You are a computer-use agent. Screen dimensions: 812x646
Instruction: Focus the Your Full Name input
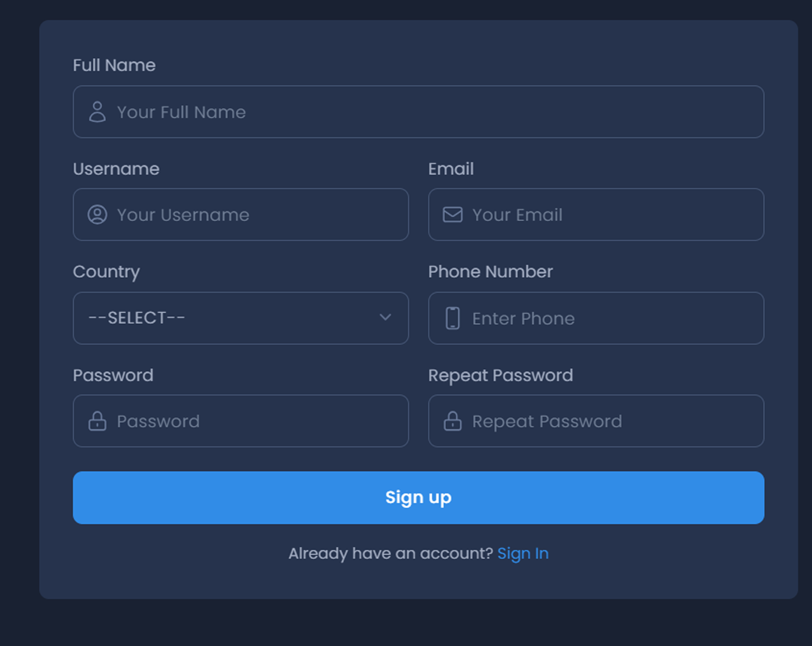coord(419,112)
